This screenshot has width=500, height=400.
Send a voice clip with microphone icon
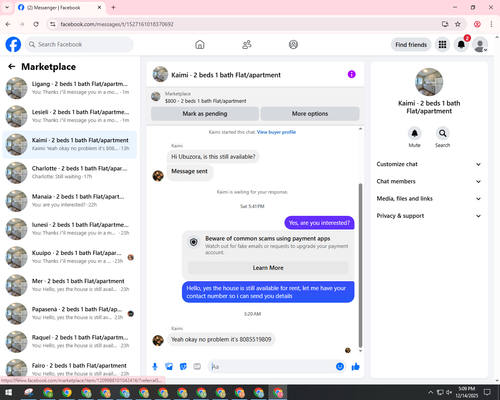coord(155,367)
